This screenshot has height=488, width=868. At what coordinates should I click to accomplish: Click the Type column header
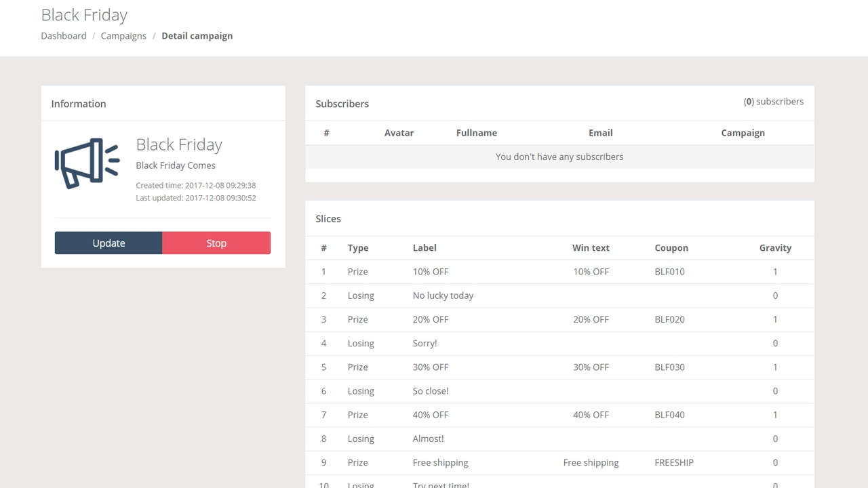click(358, 248)
